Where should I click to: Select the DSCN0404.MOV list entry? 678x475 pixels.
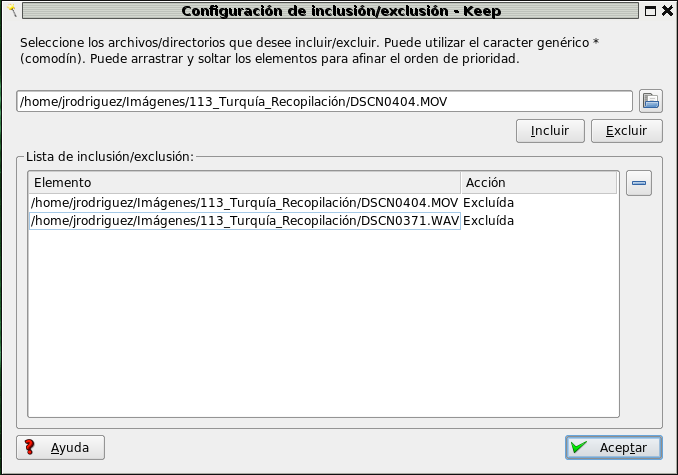coord(244,203)
